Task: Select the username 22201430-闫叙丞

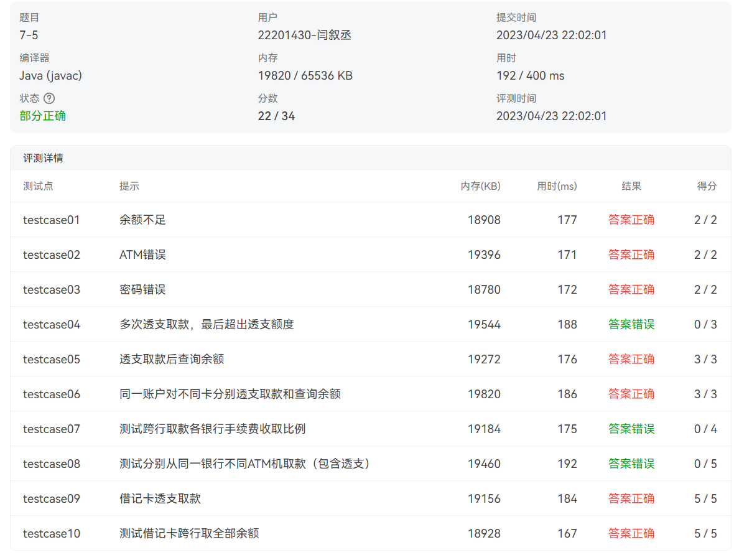Action: point(304,35)
